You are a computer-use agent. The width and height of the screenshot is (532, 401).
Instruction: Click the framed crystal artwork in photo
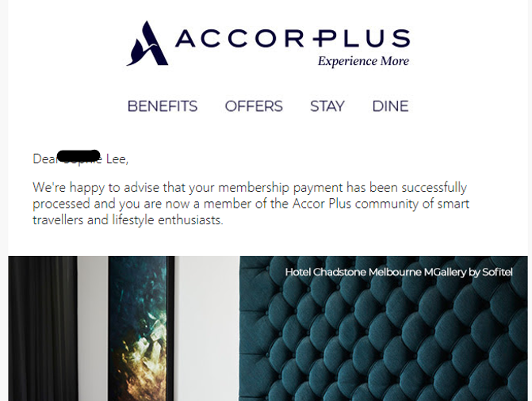[x=141, y=328]
